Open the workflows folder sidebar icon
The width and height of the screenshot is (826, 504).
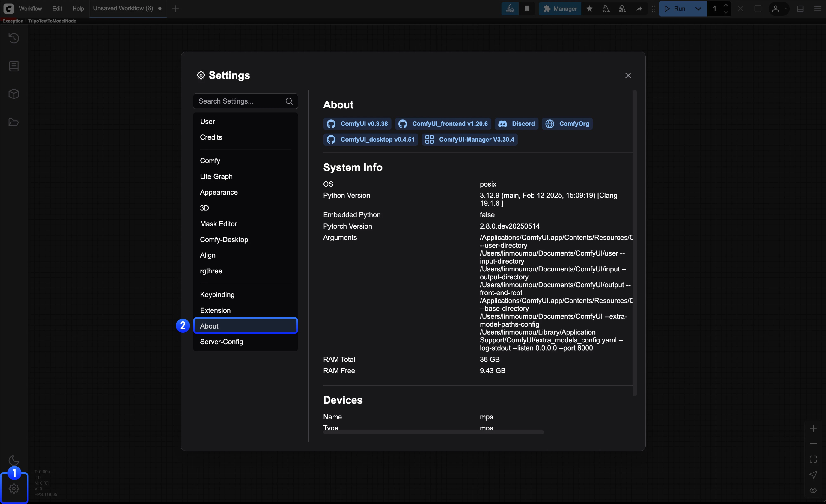point(14,122)
